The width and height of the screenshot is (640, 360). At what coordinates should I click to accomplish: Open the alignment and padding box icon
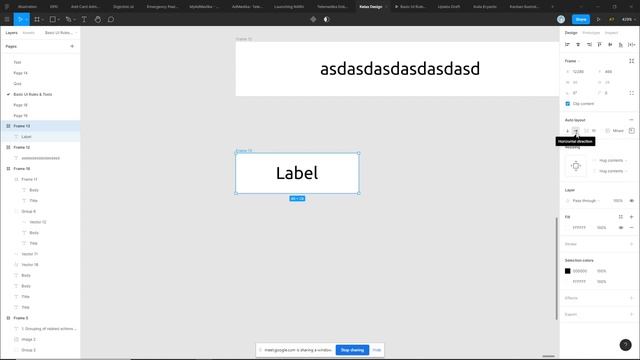pos(631,131)
